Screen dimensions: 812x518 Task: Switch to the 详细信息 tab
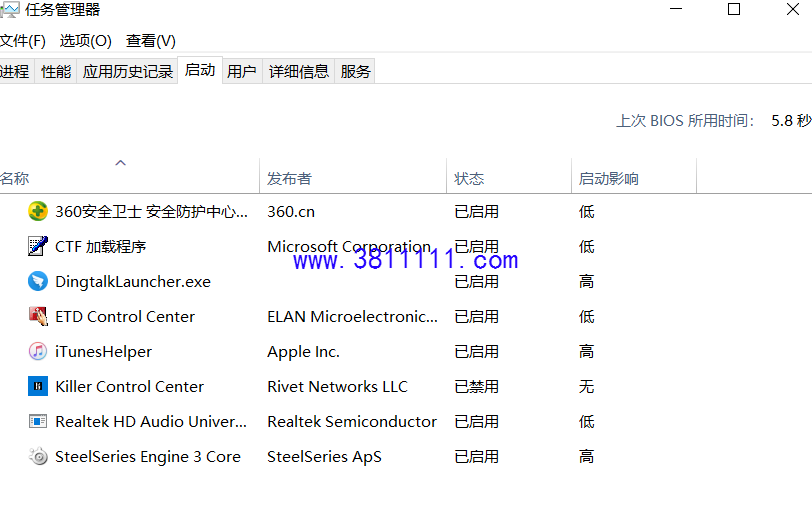tap(299, 71)
